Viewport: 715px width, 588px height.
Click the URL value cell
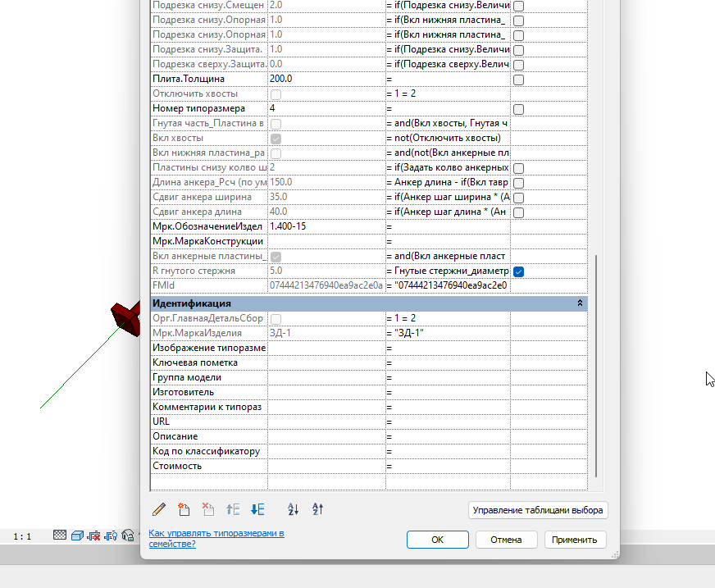[x=326, y=422]
